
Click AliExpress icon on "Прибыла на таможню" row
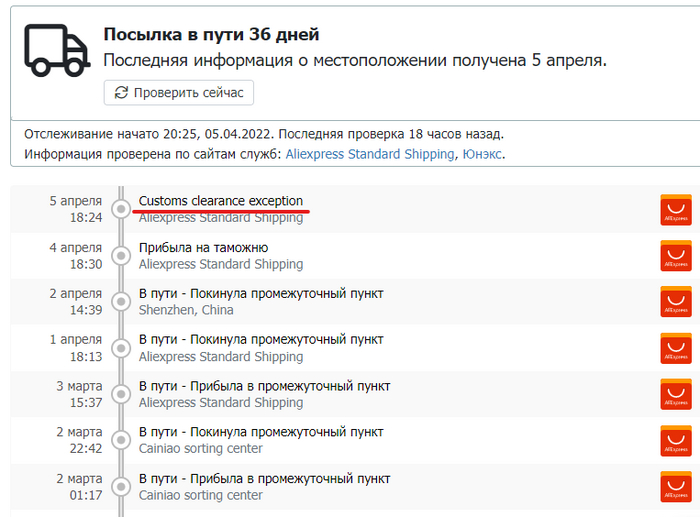tap(676, 256)
